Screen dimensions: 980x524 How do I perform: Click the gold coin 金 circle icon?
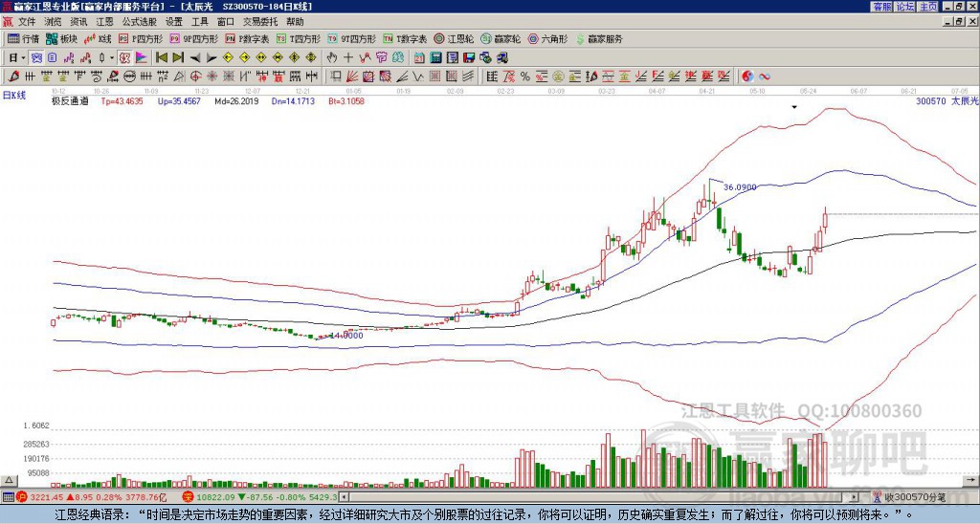click(x=558, y=76)
